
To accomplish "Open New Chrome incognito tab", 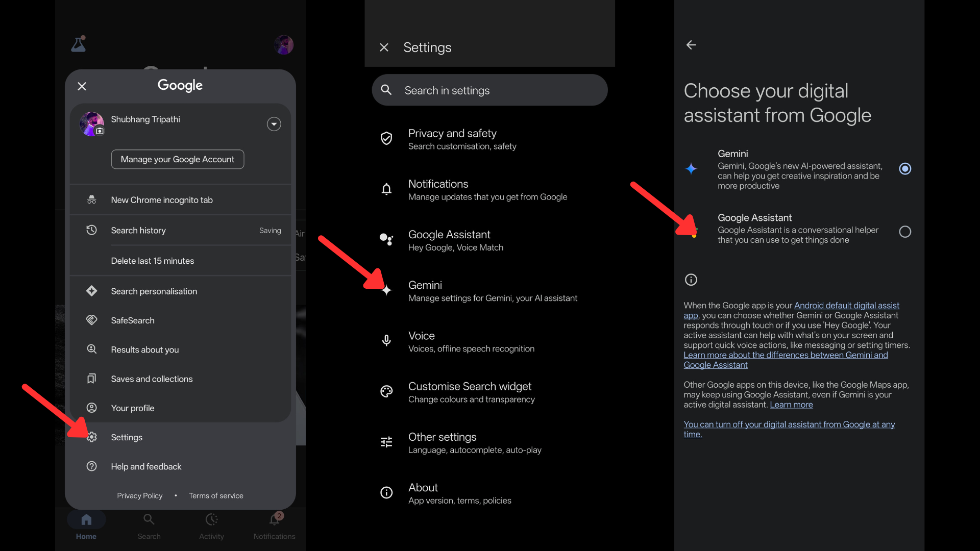I will coord(180,200).
